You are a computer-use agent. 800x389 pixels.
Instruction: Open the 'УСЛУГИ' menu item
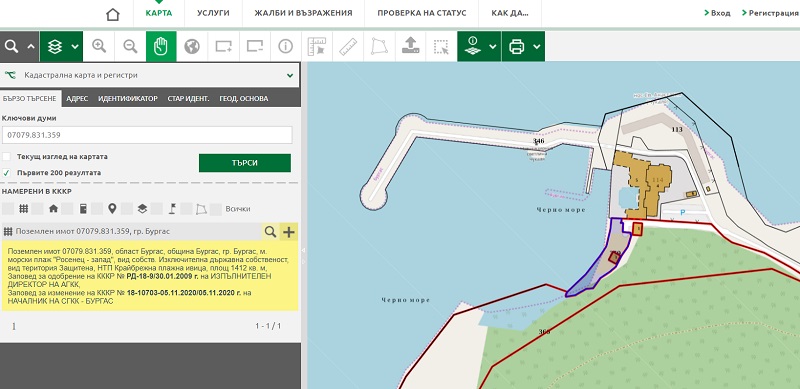pos(213,13)
